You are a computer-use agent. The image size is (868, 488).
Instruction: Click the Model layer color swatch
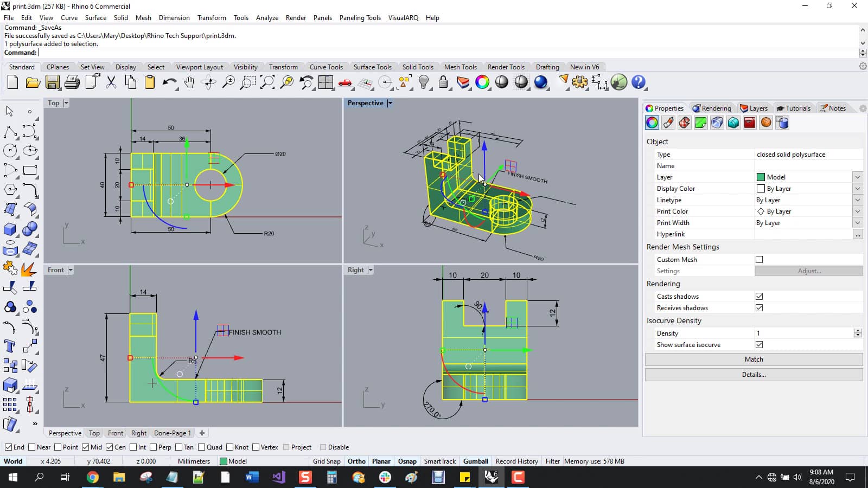[761, 177]
